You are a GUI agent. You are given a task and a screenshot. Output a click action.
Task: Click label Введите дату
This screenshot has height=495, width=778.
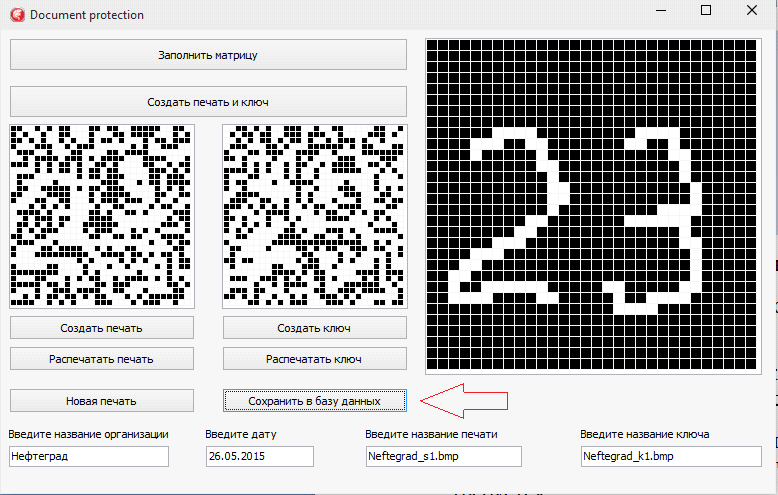pyautogui.click(x=241, y=434)
